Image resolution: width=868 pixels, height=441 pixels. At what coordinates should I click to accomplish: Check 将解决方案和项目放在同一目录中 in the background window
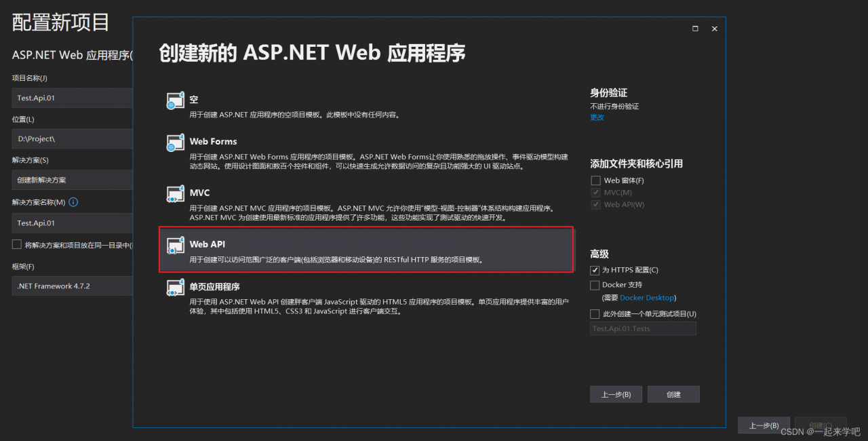[x=17, y=244]
